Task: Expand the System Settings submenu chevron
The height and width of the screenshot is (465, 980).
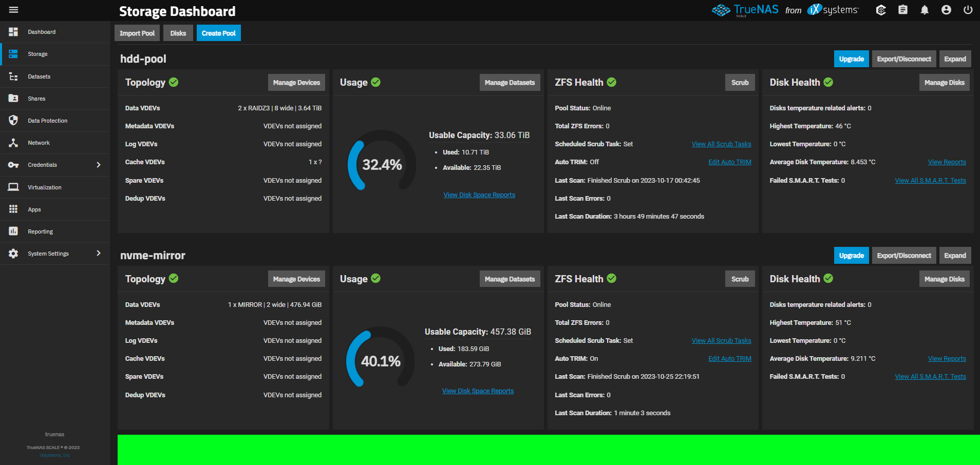Action: tap(99, 254)
